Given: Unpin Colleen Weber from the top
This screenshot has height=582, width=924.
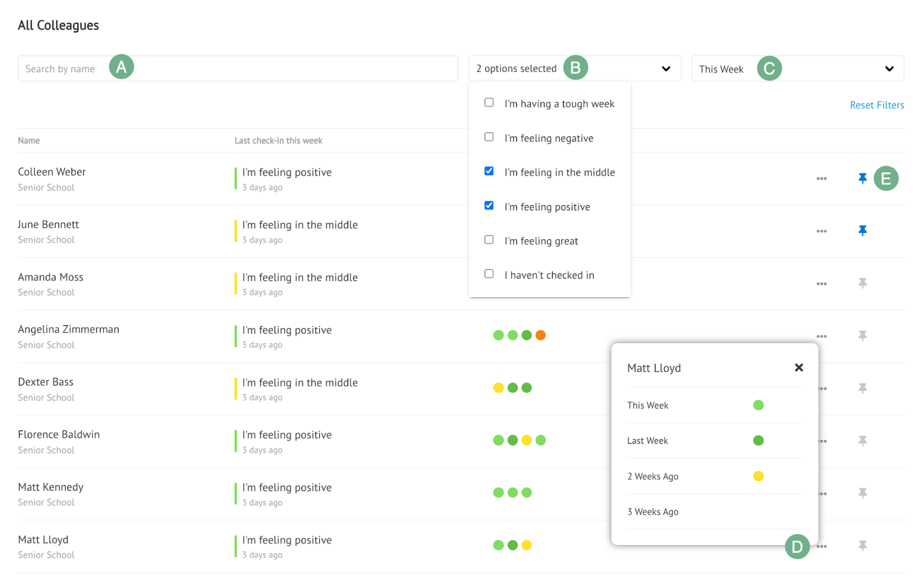Looking at the screenshot, I should [x=862, y=179].
